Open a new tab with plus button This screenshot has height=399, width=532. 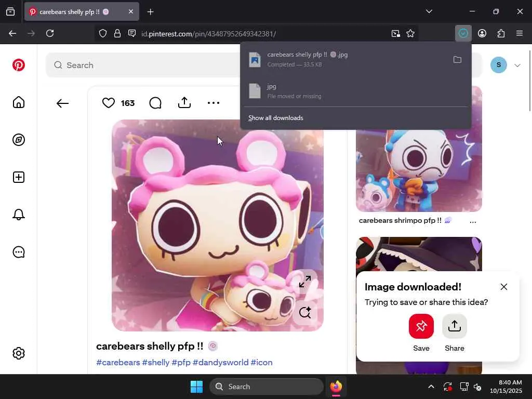pos(151,12)
